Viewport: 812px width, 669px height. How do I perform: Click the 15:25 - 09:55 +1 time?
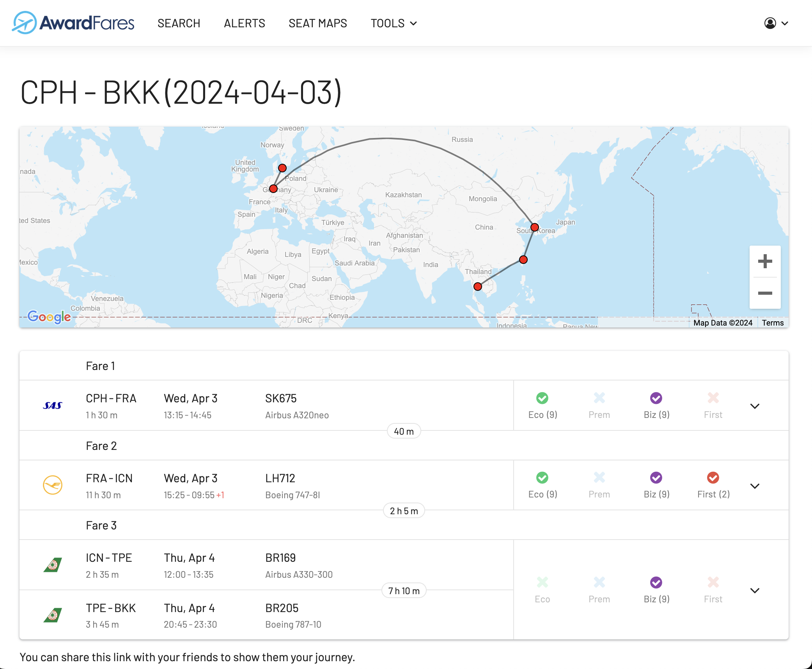tap(194, 495)
